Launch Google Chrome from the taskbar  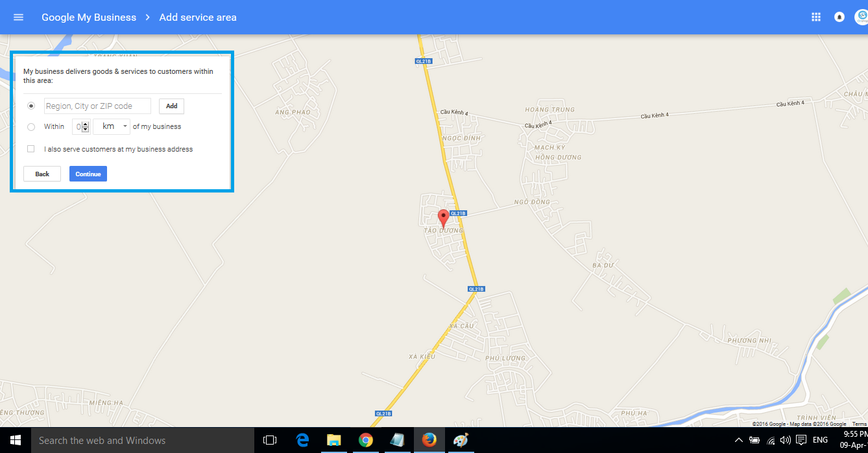(366, 440)
